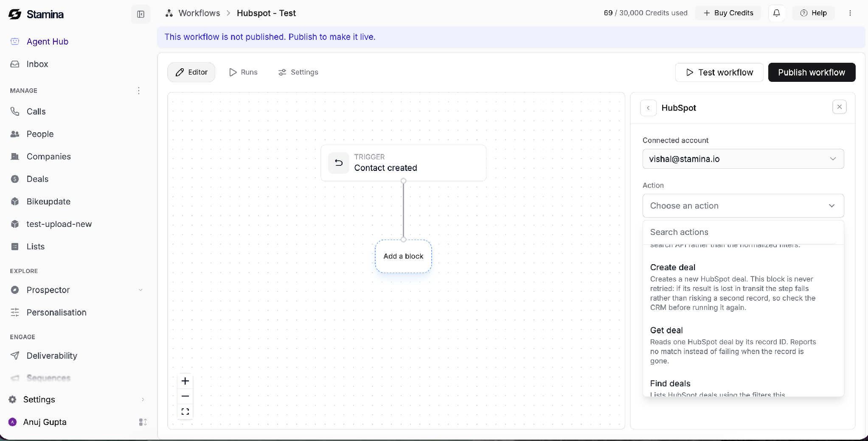Screen dimensions: 868x441
Task: Click the Prospector compass icon
Action: [15, 290]
